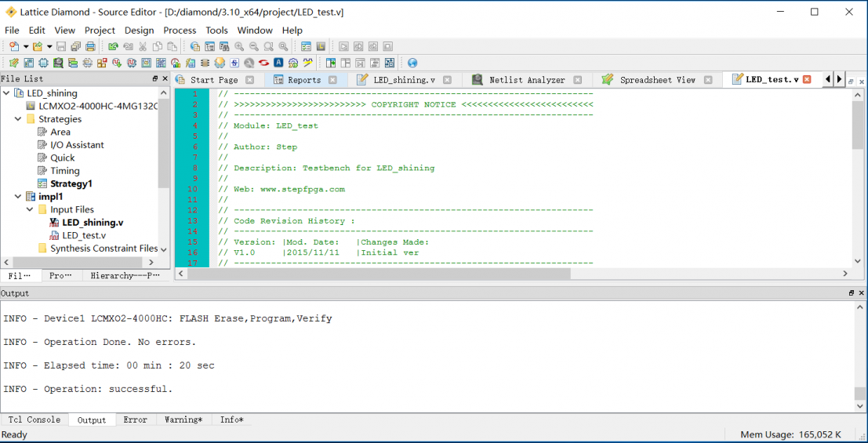Click the editor vertical scrollbar thumb
The width and height of the screenshot is (868, 443).
pos(858,125)
